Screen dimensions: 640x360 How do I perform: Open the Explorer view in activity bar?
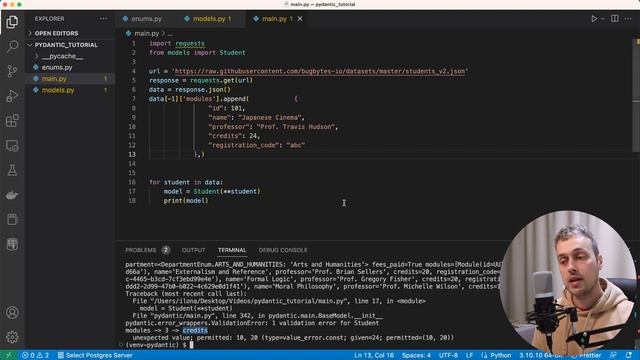click(x=12, y=22)
